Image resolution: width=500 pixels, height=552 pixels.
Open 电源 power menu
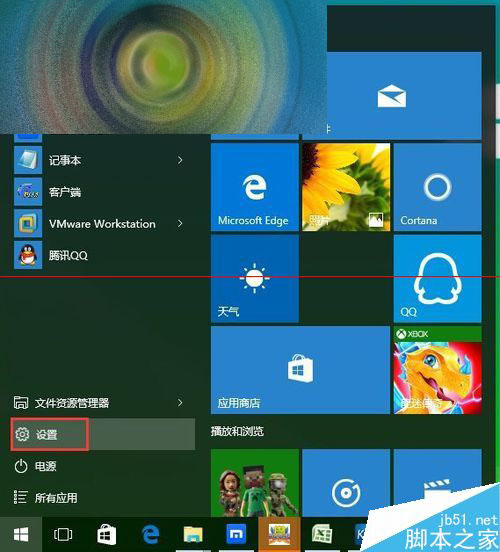103,466
